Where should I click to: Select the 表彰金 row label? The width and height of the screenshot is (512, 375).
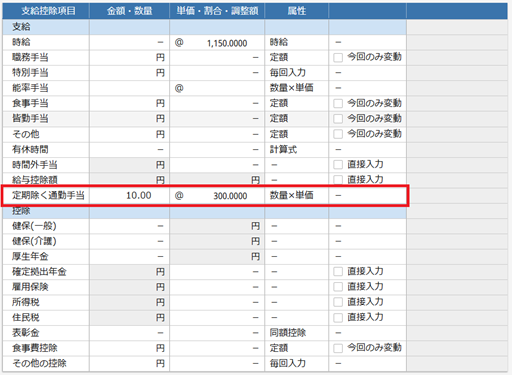pyautogui.click(x=26, y=333)
